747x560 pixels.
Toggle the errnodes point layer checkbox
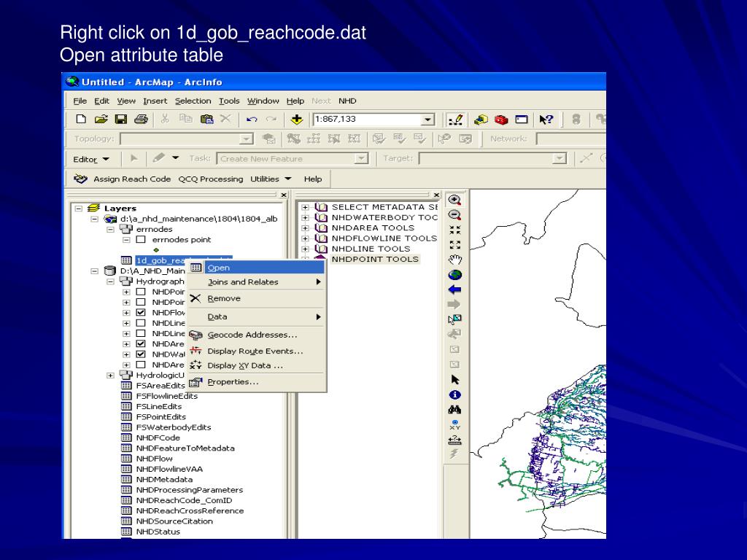[x=141, y=239]
